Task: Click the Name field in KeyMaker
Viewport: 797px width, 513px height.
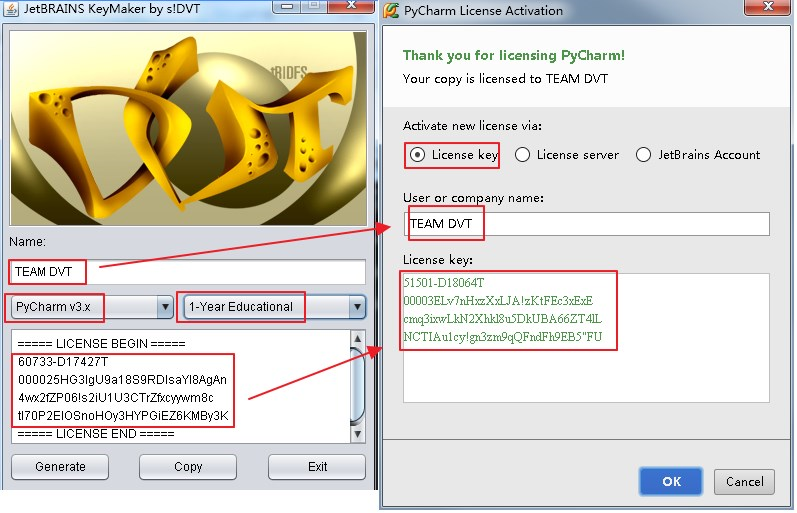Action: click(187, 271)
